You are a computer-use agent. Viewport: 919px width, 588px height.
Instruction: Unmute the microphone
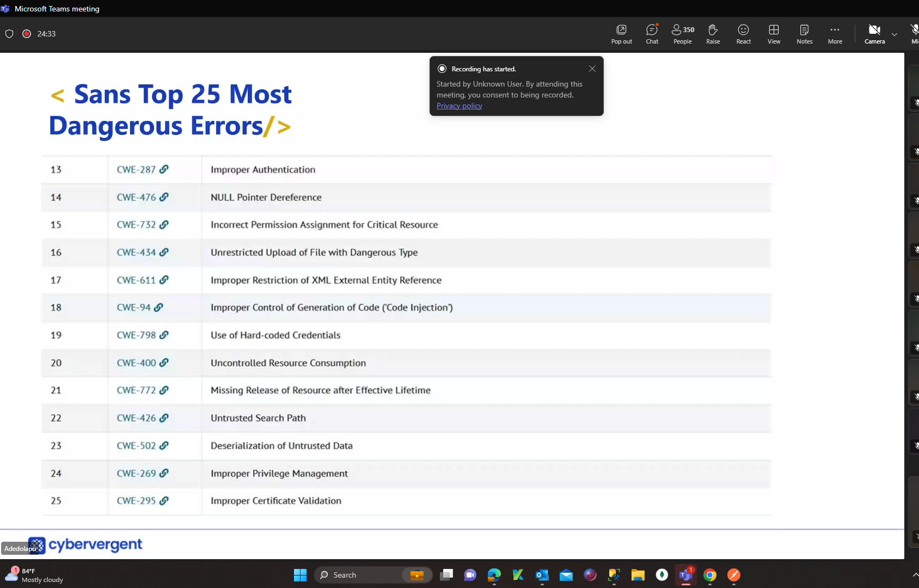pyautogui.click(x=915, y=34)
